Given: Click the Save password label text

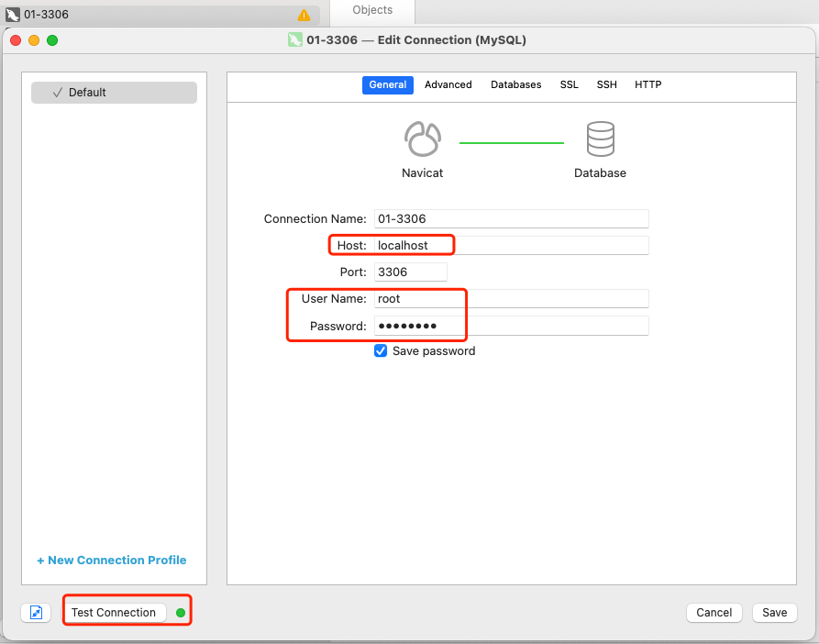Looking at the screenshot, I should click(x=434, y=351).
